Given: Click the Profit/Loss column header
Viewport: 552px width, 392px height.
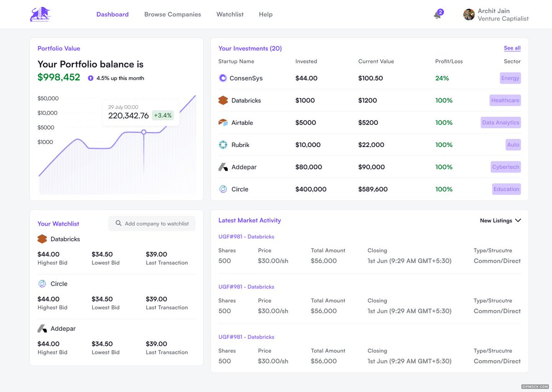Looking at the screenshot, I should [449, 61].
